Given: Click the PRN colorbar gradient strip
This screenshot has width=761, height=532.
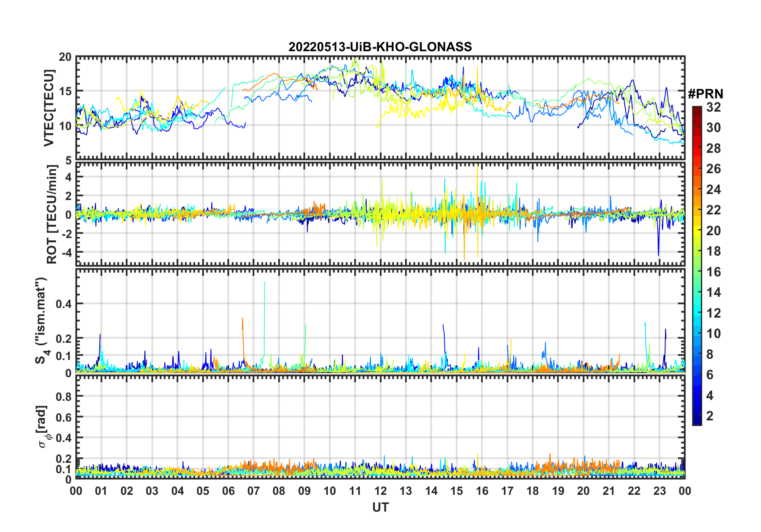Looking at the screenshot, I should (x=697, y=266).
